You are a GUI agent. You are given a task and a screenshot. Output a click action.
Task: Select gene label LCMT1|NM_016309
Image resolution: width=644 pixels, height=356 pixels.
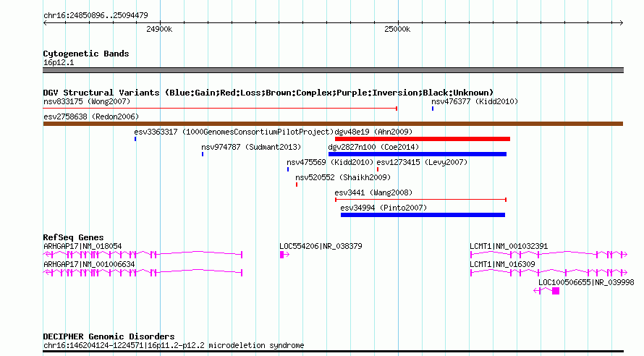(x=502, y=264)
